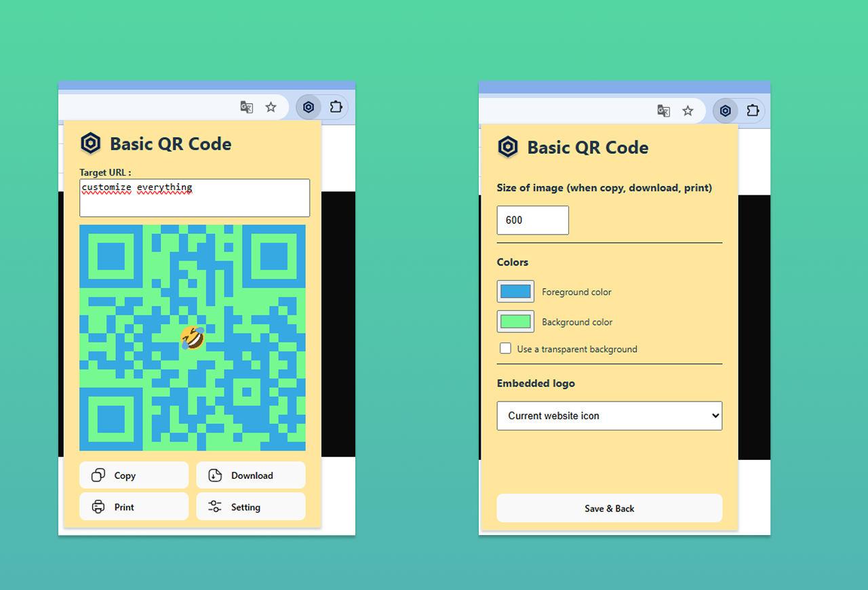
Task: Expand the Embedded logo dropdown
Action: click(x=609, y=416)
